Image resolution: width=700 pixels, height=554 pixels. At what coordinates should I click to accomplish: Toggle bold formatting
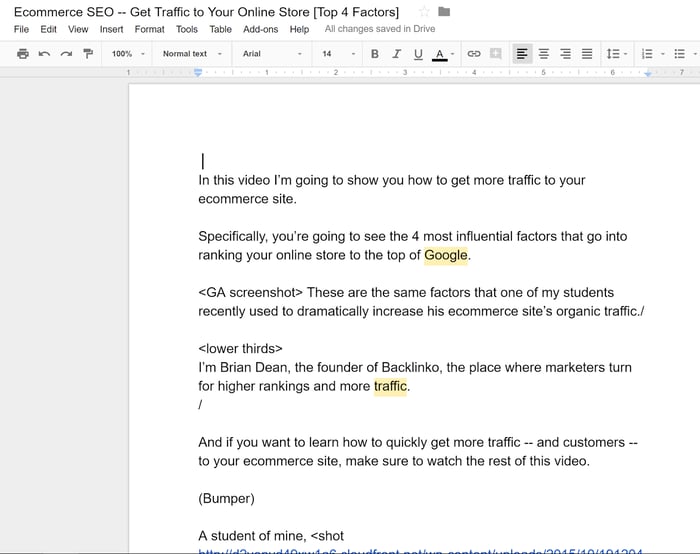(x=375, y=54)
